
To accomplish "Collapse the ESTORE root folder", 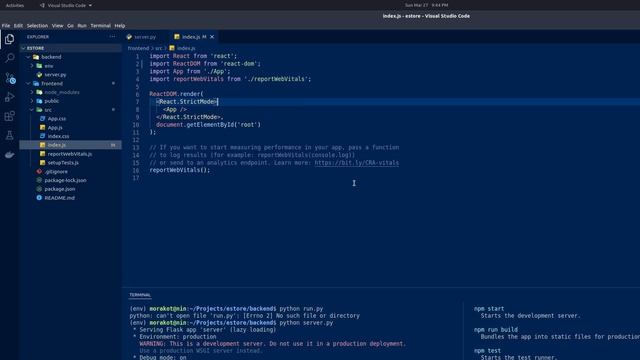I will point(23,48).
